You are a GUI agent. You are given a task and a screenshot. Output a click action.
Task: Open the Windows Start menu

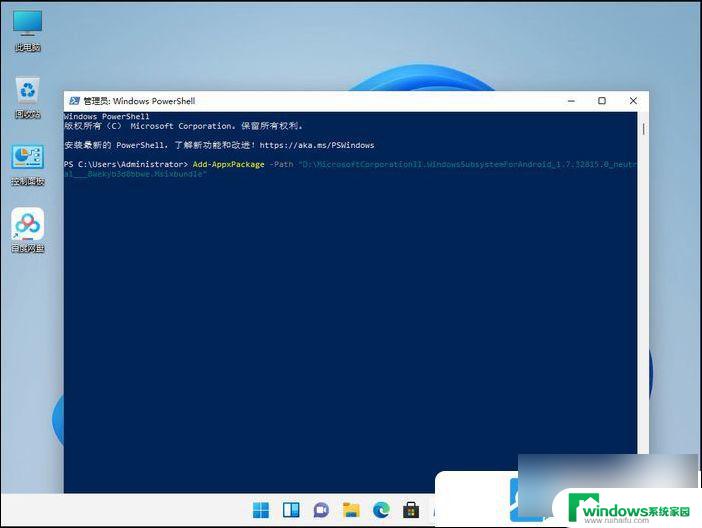point(261,510)
